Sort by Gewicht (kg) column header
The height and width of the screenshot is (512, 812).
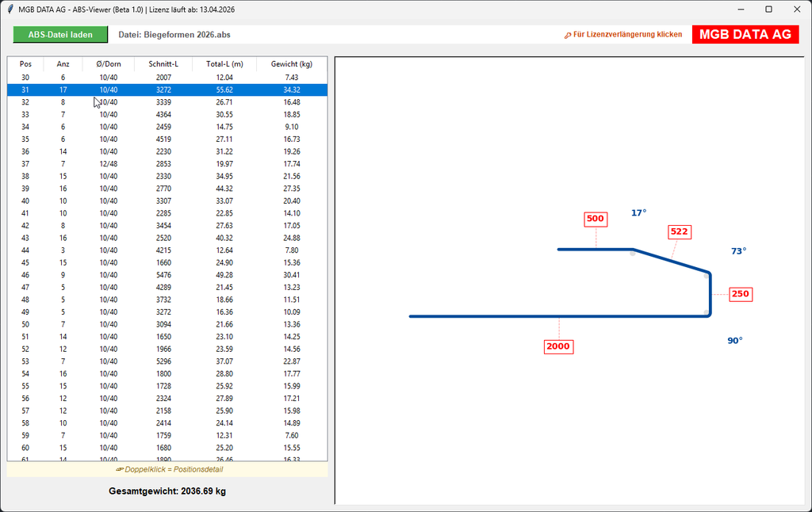point(291,63)
